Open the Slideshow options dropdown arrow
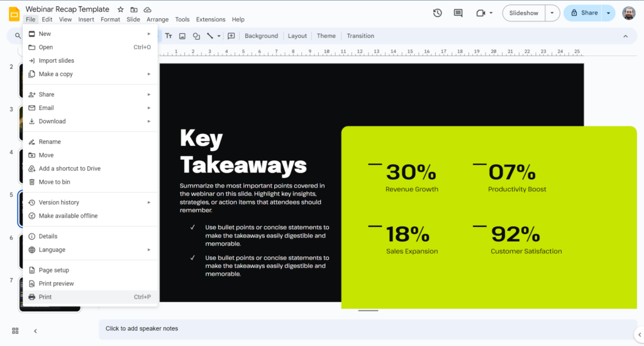This screenshot has width=644, height=346. tap(552, 13)
